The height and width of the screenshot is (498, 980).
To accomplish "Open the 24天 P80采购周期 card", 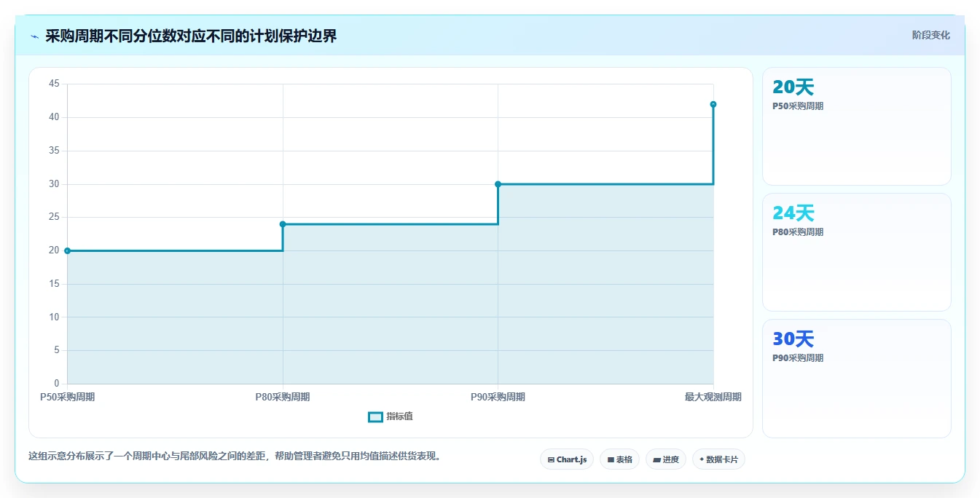I will (857, 253).
